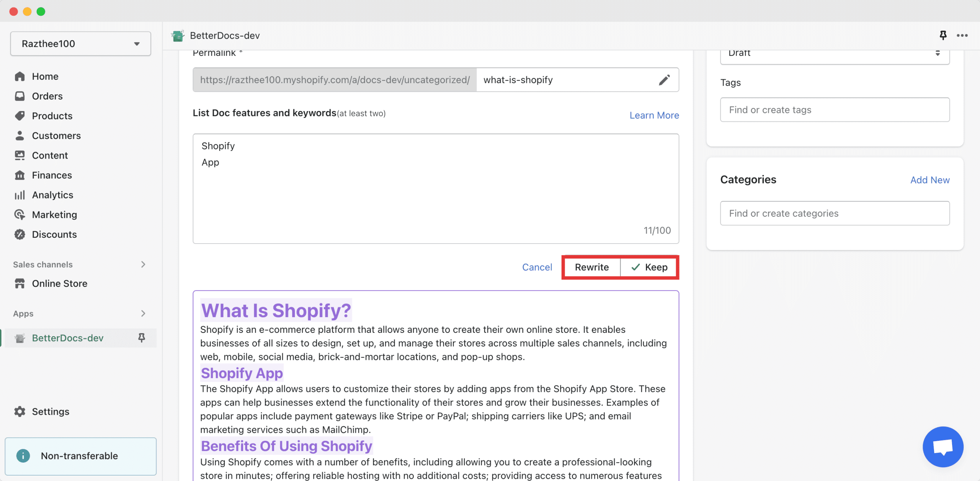The height and width of the screenshot is (481, 980).
Task: Click Add New in Categories
Action: point(930,180)
